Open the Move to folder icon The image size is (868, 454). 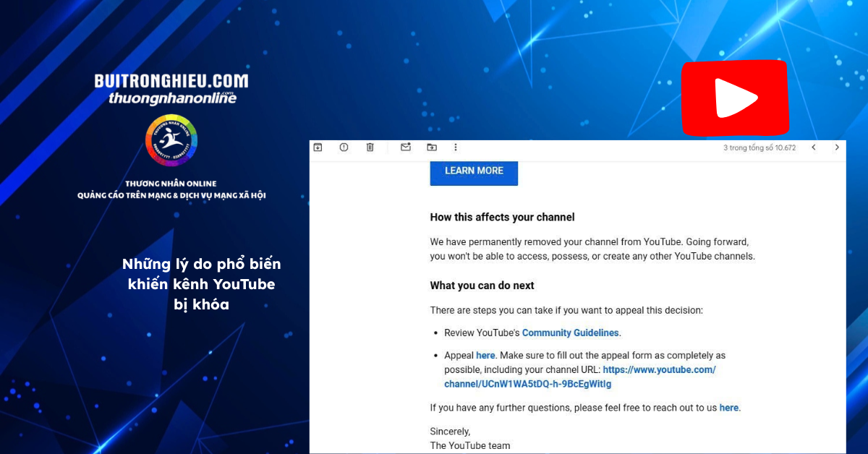pos(432,147)
